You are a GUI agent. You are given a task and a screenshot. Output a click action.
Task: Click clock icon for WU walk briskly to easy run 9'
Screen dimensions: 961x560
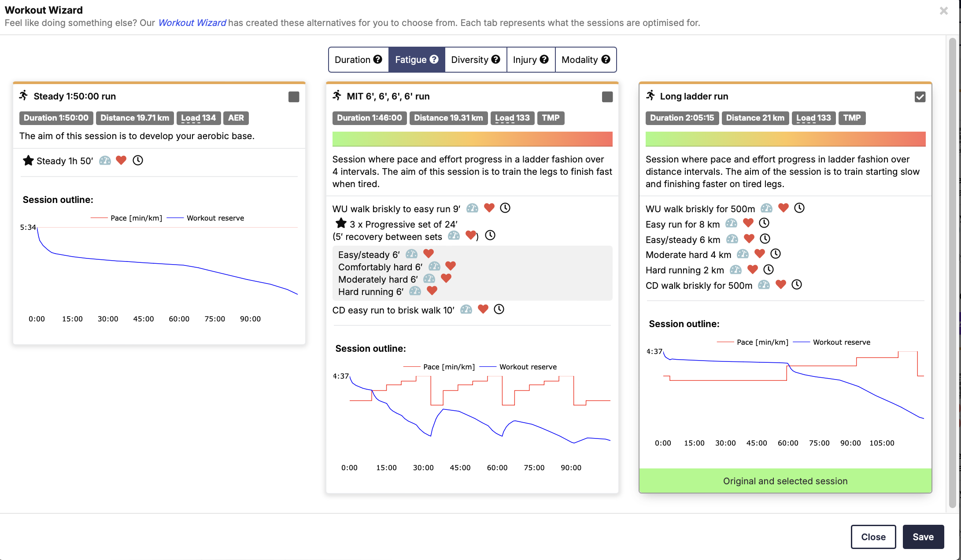(x=505, y=208)
